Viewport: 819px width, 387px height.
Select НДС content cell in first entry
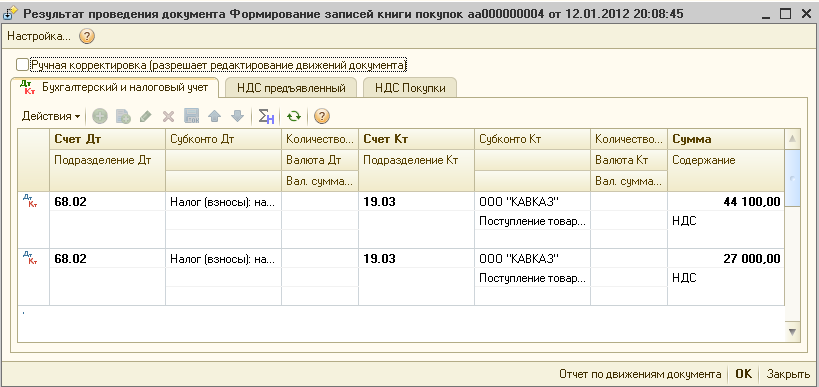tap(726, 221)
